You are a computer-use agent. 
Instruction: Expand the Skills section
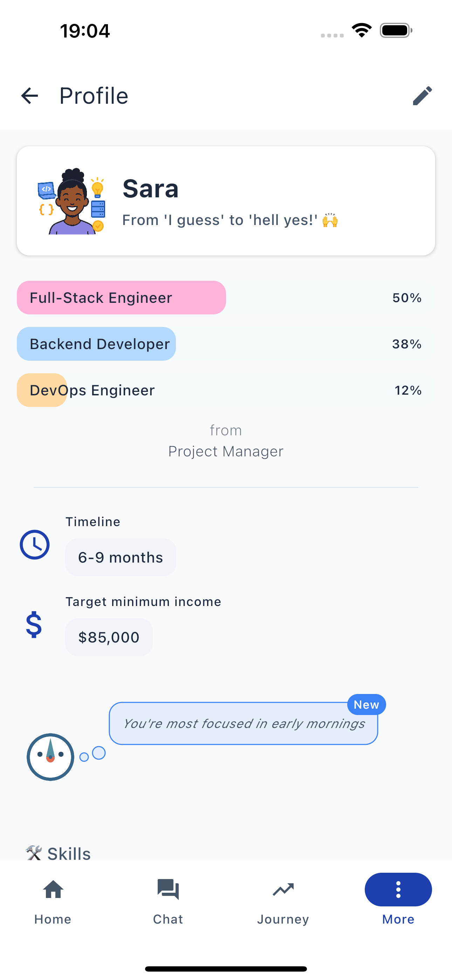click(x=68, y=853)
